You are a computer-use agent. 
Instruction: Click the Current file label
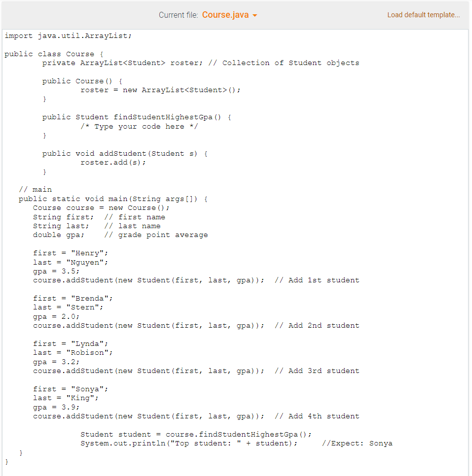point(180,15)
